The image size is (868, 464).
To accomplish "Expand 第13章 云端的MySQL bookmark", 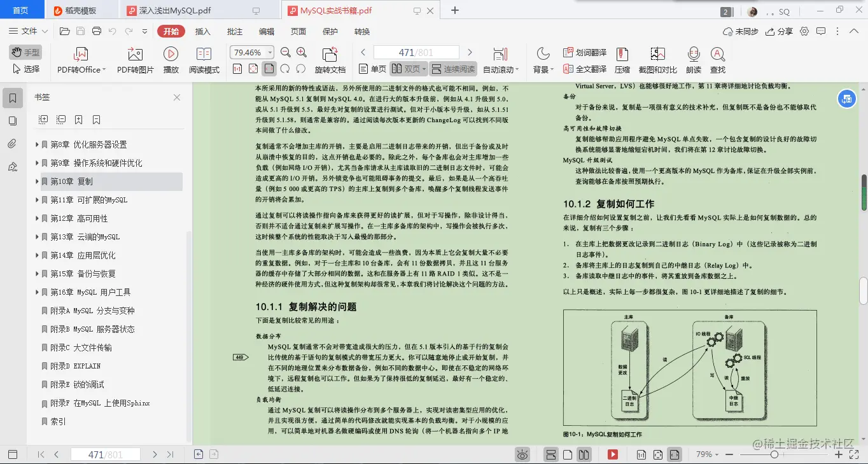I will tap(37, 237).
